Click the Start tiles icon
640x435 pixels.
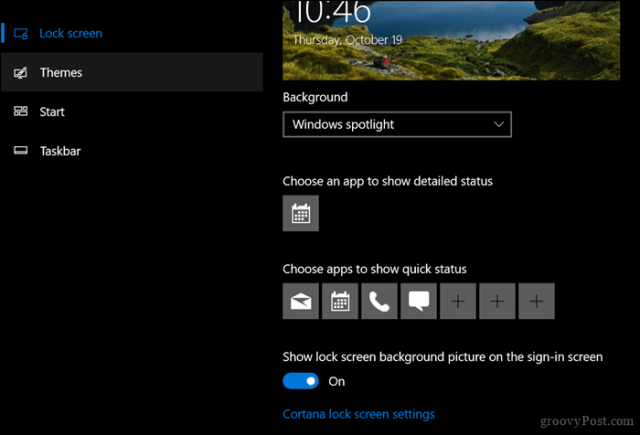click(x=21, y=111)
